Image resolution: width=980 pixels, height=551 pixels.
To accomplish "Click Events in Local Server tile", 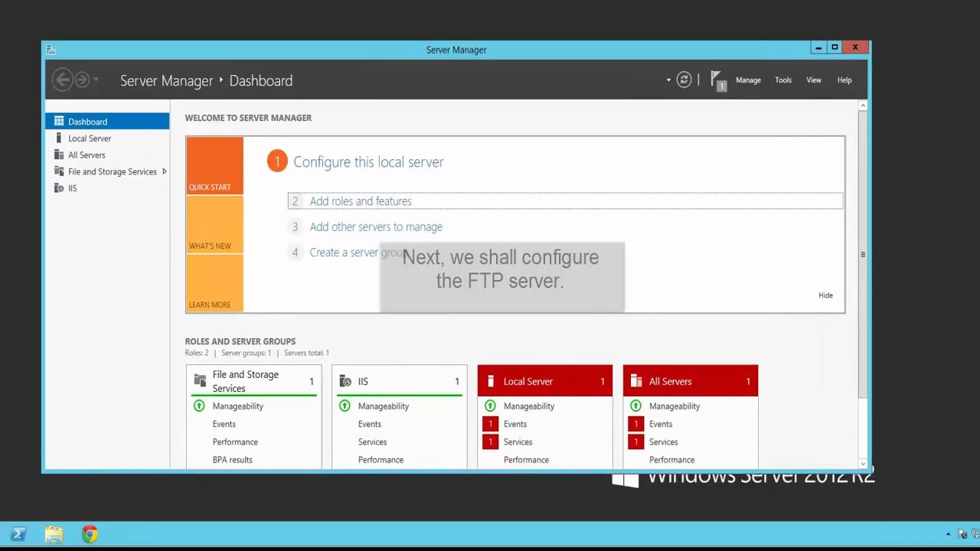I will tap(515, 424).
